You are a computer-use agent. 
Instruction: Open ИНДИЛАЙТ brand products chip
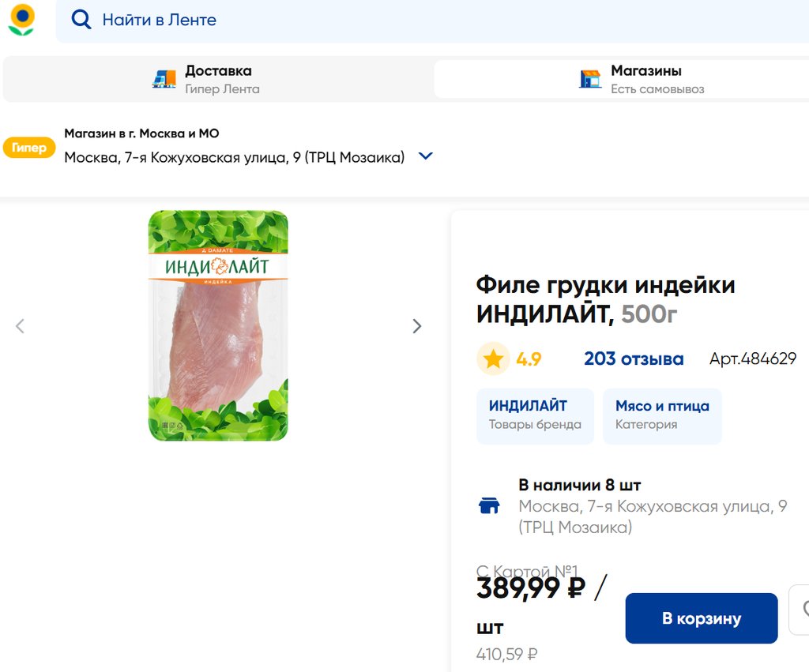[x=535, y=415]
